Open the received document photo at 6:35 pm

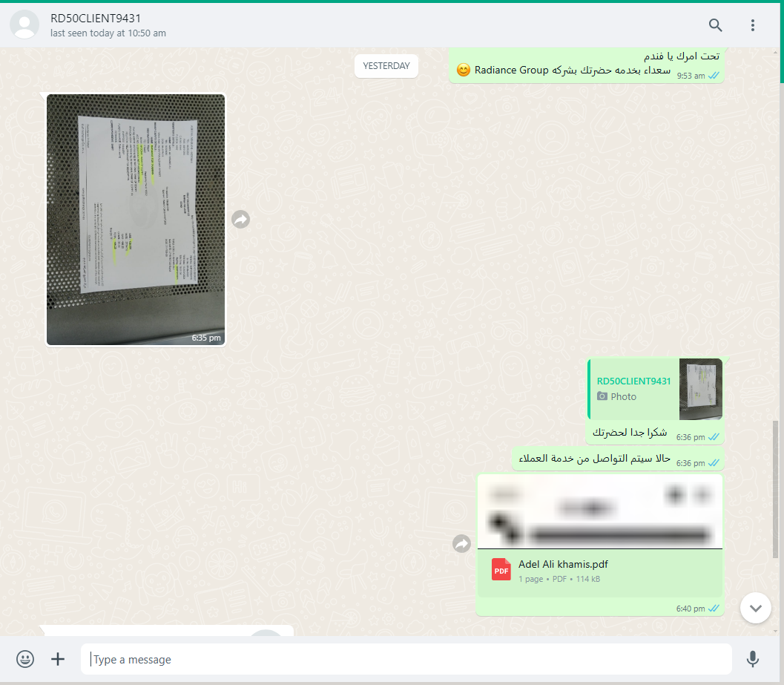pos(136,220)
